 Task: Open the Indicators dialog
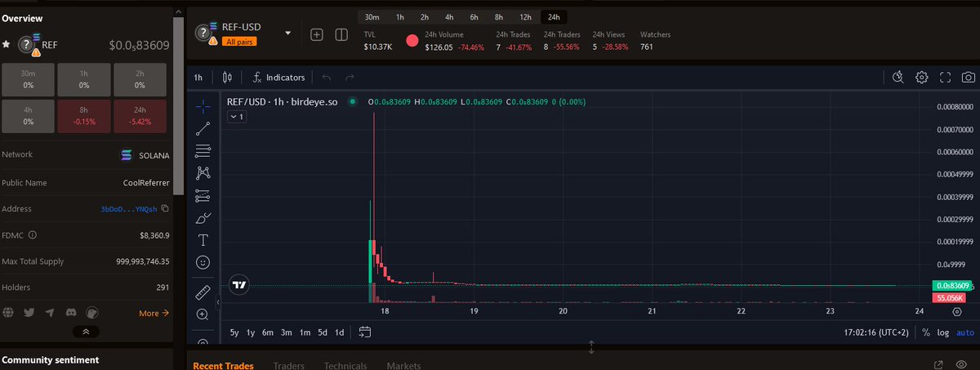[x=278, y=78]
